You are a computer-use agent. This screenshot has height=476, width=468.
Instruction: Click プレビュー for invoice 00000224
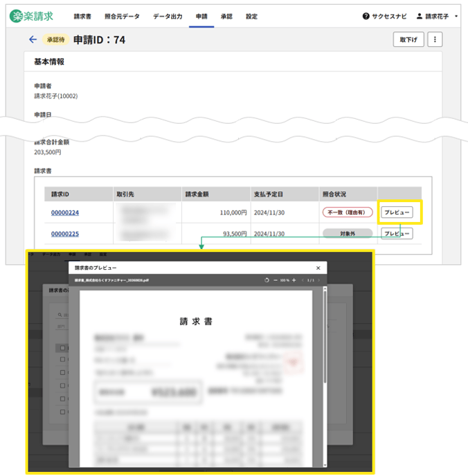pos(397,212)
